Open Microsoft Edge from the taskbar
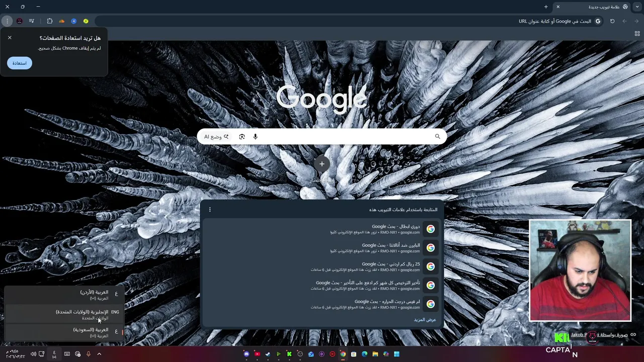 (365, 354)
